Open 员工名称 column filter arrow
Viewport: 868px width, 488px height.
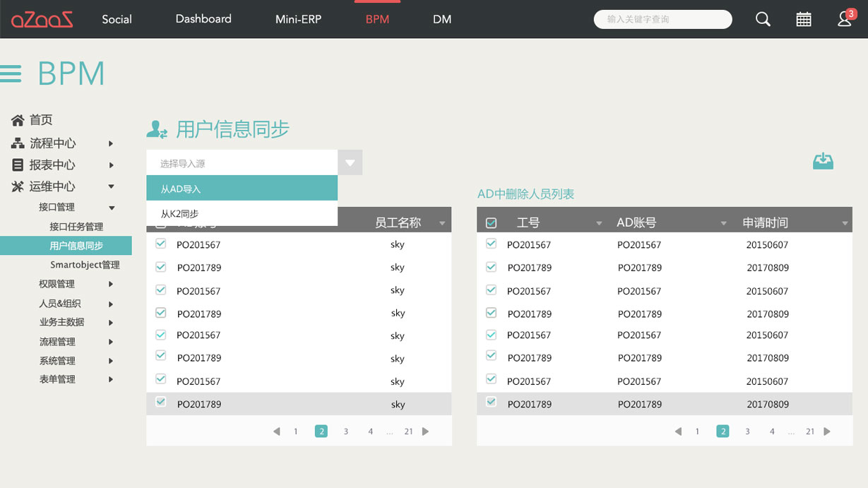tap(442, 223)
